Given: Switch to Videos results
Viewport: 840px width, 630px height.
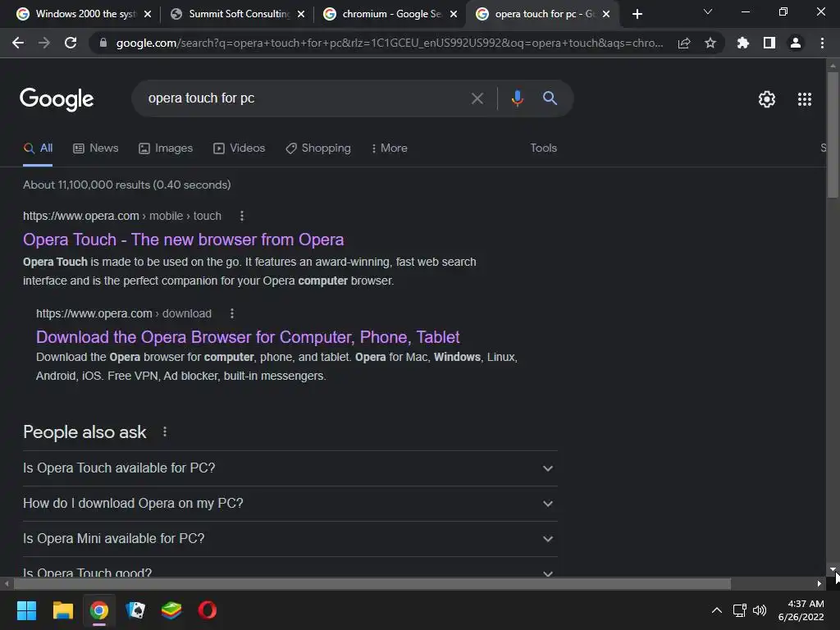Looking at the screenshot, I should [239, 148].
